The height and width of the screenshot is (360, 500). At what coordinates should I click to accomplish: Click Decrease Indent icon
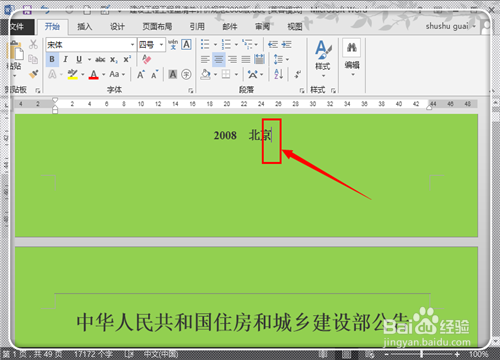(273, 44)
